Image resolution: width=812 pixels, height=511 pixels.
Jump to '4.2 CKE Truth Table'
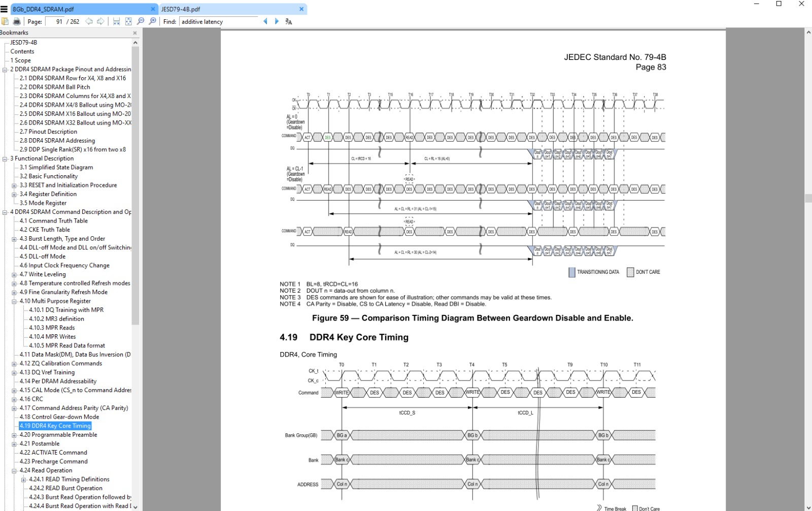[45, 230]
